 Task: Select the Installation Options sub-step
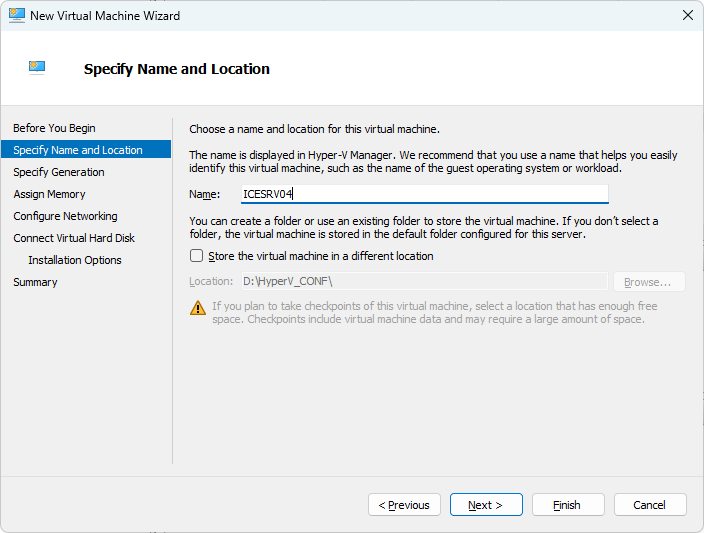[75, 260]
